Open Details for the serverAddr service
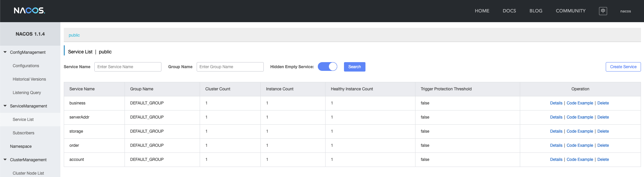The image size is (644, 177). (x=556, y=117)
